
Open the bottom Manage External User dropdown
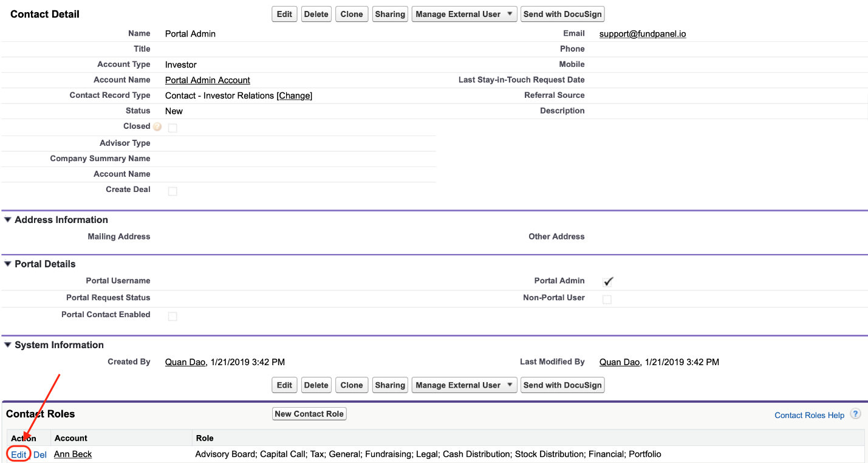coord(465,385)
